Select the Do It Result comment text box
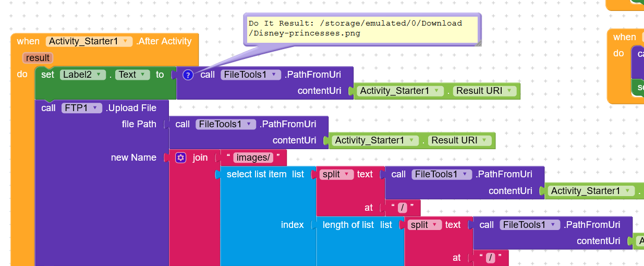This screenshot has height=266, width=644. coord(361,29)
